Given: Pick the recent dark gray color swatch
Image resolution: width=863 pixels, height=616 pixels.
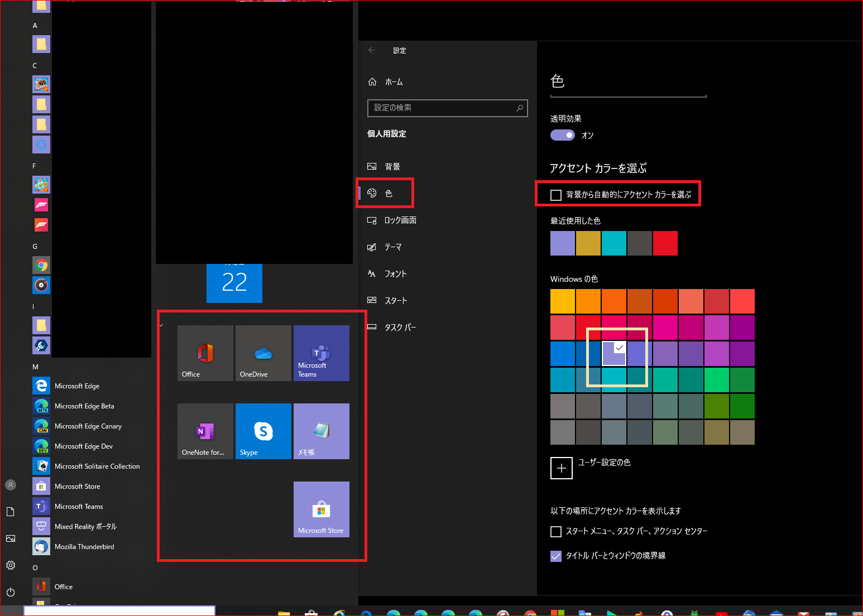Looking at the screenshot, I should pos(640,243).
